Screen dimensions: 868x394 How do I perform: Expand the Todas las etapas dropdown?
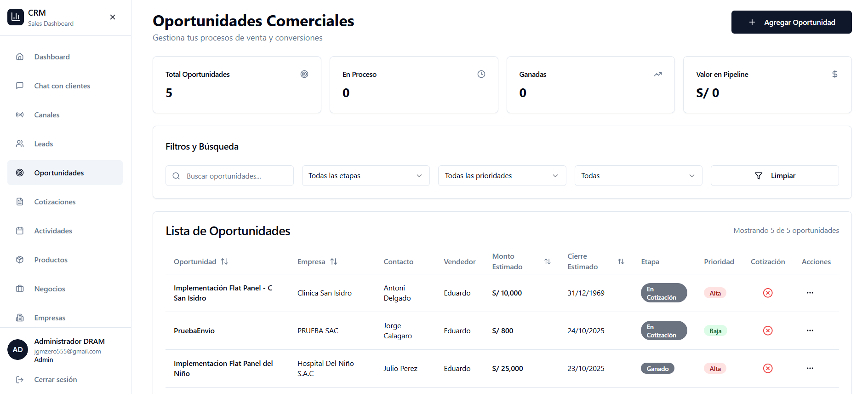[x=365, y=176]
